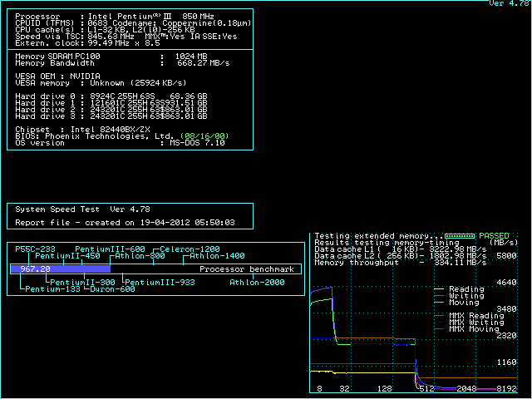Click the green BIOS date (08/16/00)
Viewport: 532px width, 399px height.
(204, 136)
